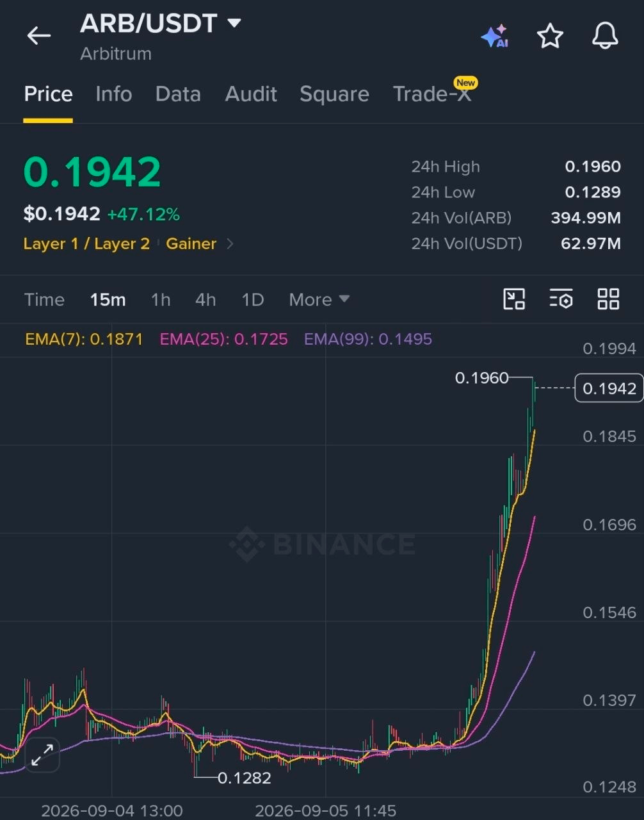The width and height of the screenshot is (644, 820).
Task: Tap the +47.12% change value
Action: click(143, 214)
